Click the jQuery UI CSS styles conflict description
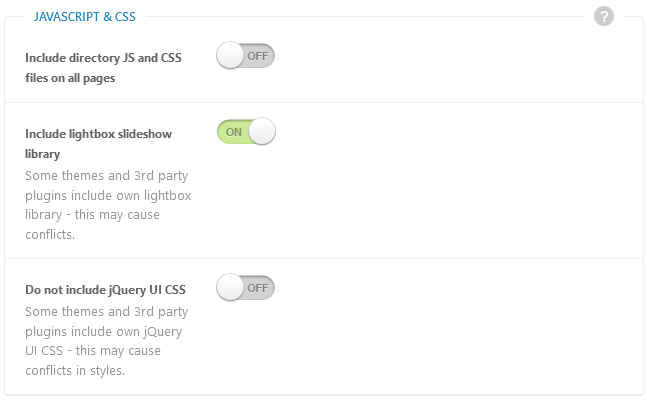Viewport: 647px width, 401px height. pyautogui.click(x=106, y=341)
